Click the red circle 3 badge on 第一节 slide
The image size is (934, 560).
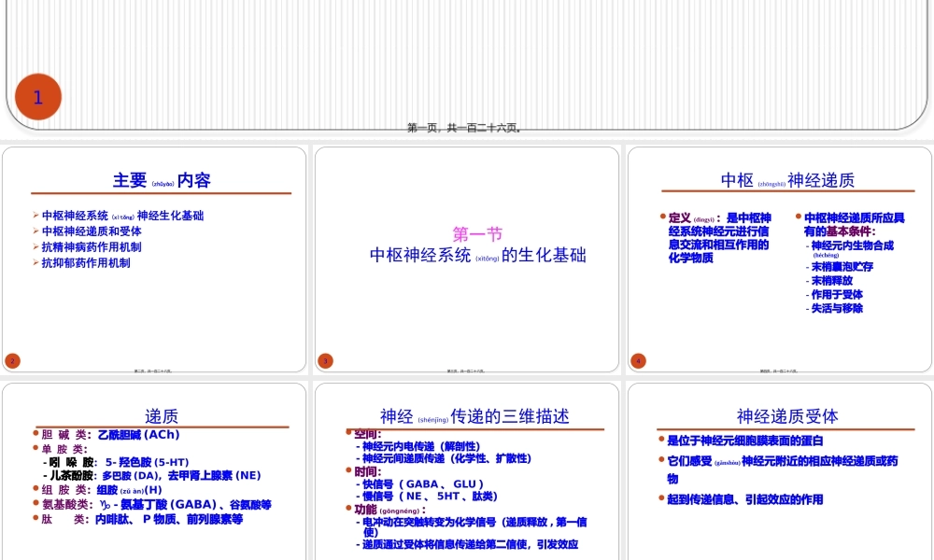[x=326, y=359]
